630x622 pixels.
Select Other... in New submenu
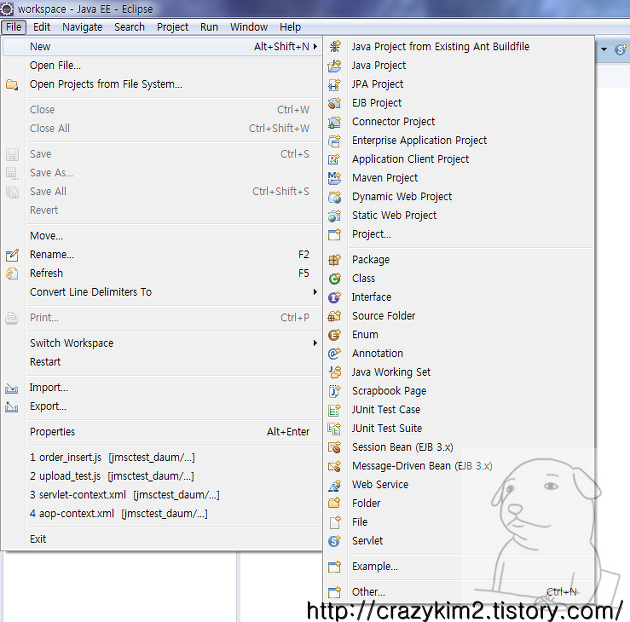[459, 592]
